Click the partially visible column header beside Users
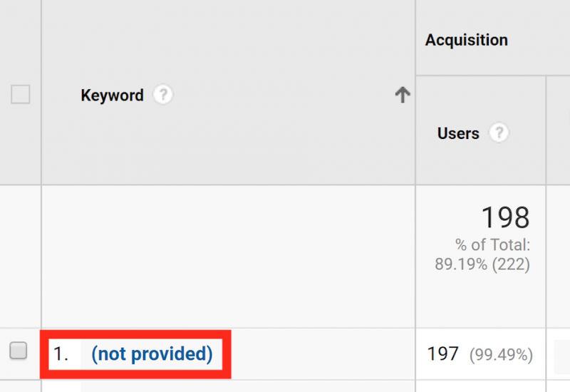This screenshot has width=570, height=392. coord(558,130)
